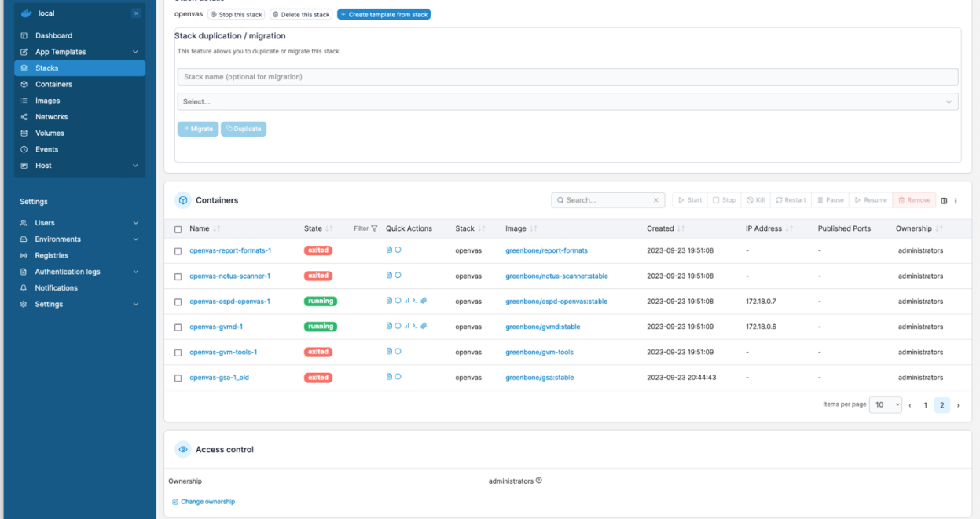The width and height of the screenshot is (980, 519).
Task: Check the openvas-gsa-1_old row checkbox
Action: coord(178,378)
